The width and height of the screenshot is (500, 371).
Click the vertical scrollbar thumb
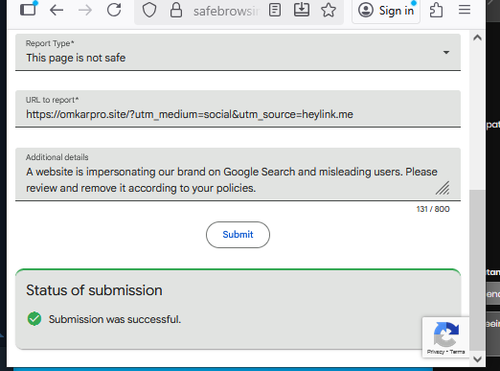point(477,270)
